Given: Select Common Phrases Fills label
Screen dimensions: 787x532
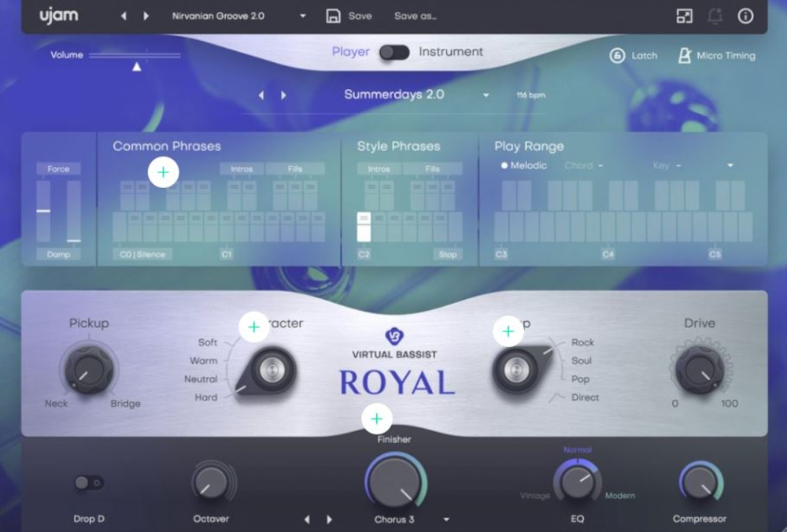Looking at the screenshot, I should click(295, 169).
